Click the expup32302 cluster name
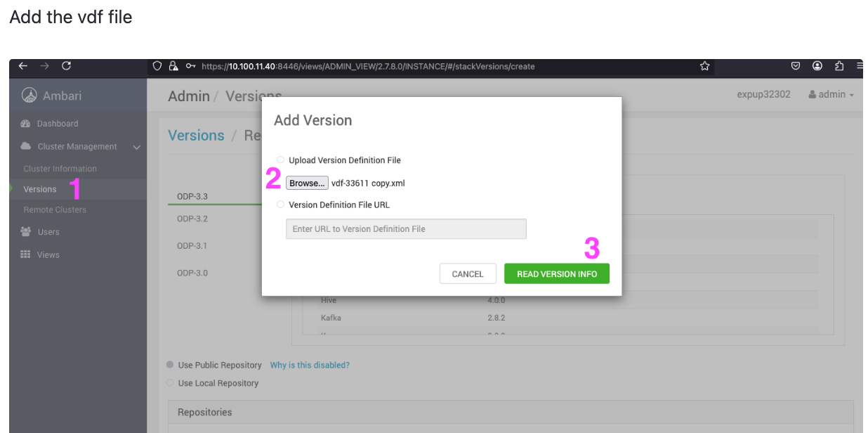The height and width of the screenshot is (433, 868). pos(763,94)
